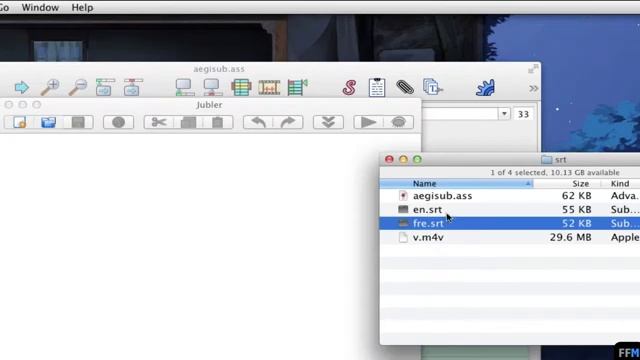Open subtitles file in Jubler toolbar

[x=49, y=122]
